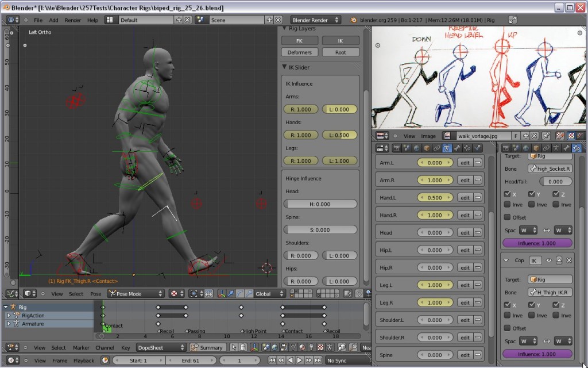588x368 pixels.
Task: Select the translate manipulator arrow icon
Action: (230, 294)
